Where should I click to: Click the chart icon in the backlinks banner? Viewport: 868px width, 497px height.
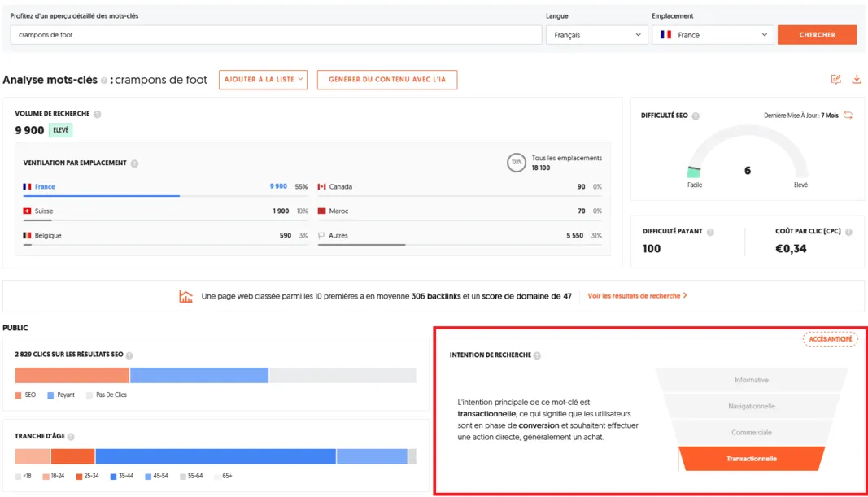(x=186, y=296)
